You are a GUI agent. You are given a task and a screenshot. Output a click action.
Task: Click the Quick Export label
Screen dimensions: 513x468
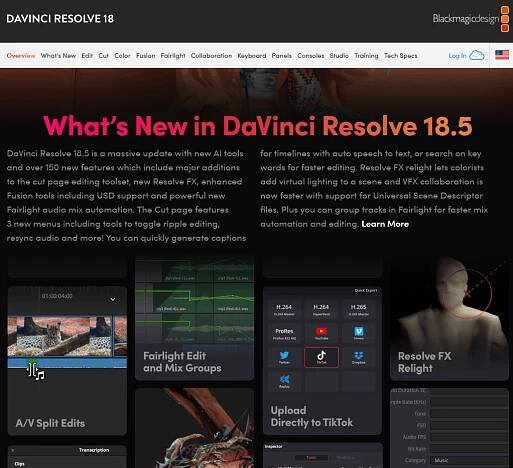(366, 291)
